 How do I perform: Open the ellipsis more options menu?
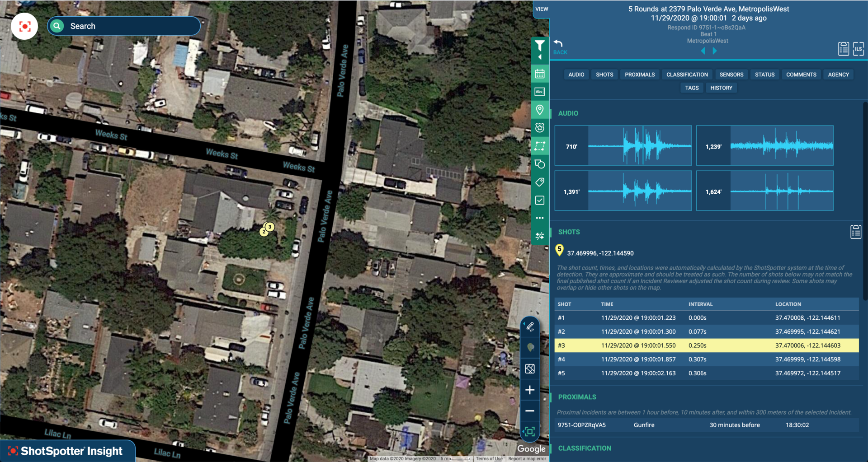[x=539, y=218]
